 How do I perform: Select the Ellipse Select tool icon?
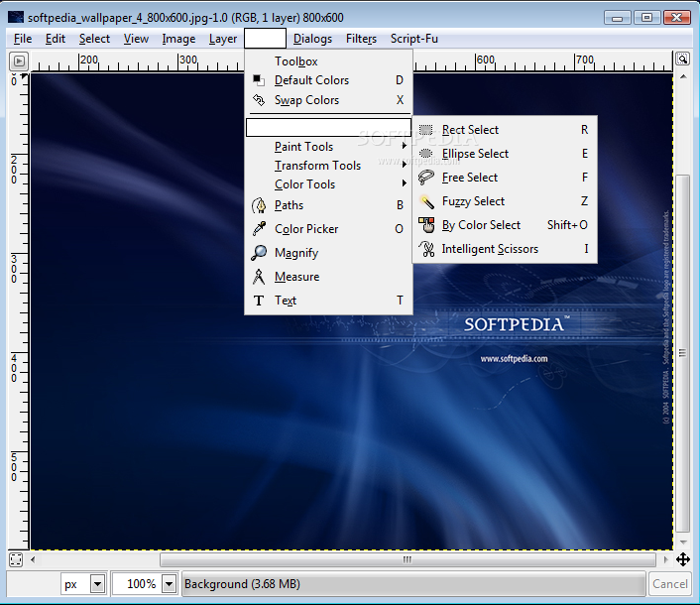tap(426, 154)
